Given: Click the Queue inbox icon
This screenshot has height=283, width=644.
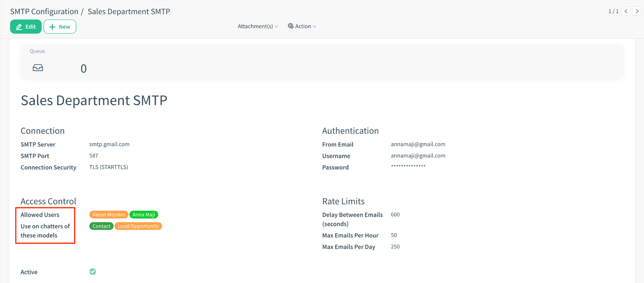Looking at the screenshot, I should (38, 67).
